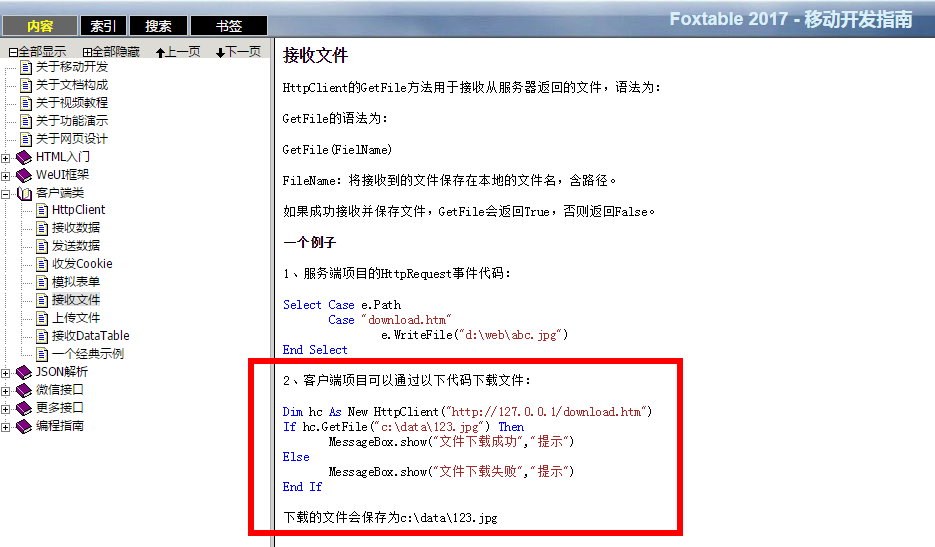The height and width of the screenshot is (547, 935).
Task: Go to 下一页 next page
Action: click(x=238, y=52)
